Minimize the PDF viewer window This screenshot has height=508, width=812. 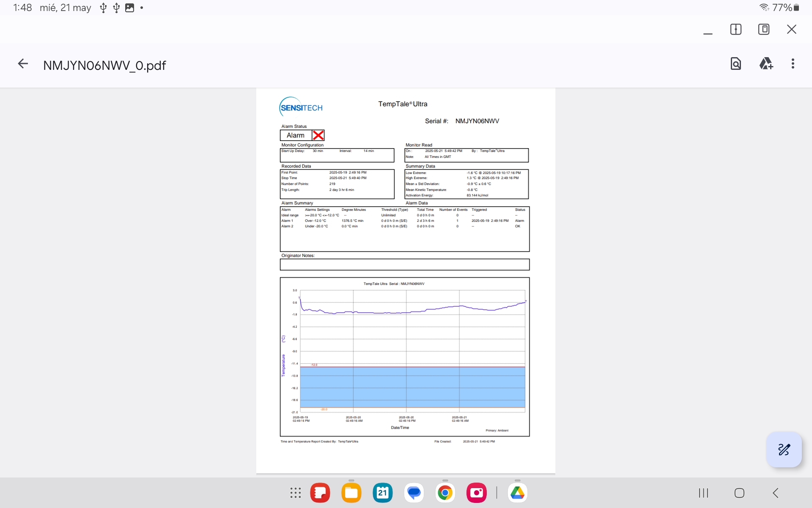tap(708, 30)
